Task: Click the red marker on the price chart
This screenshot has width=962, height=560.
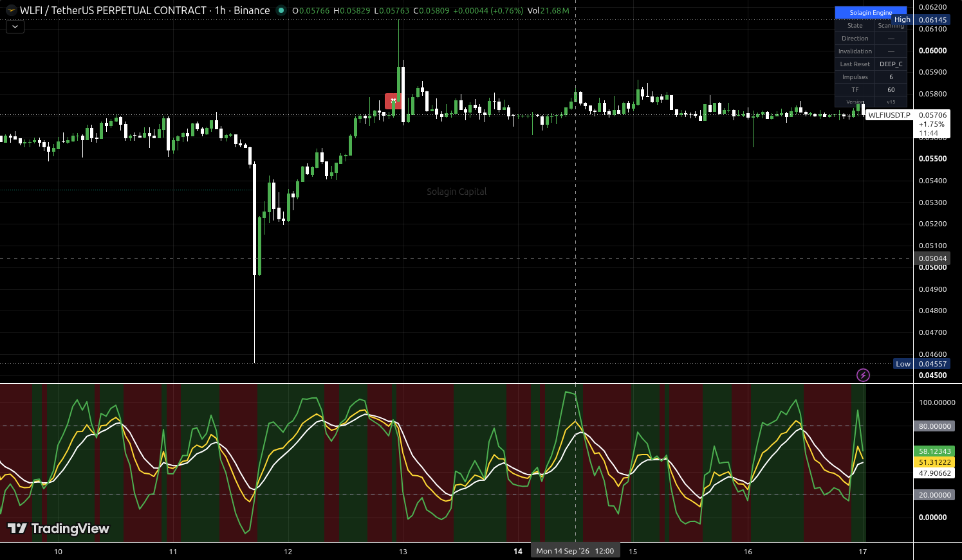Action: [393, 101]
